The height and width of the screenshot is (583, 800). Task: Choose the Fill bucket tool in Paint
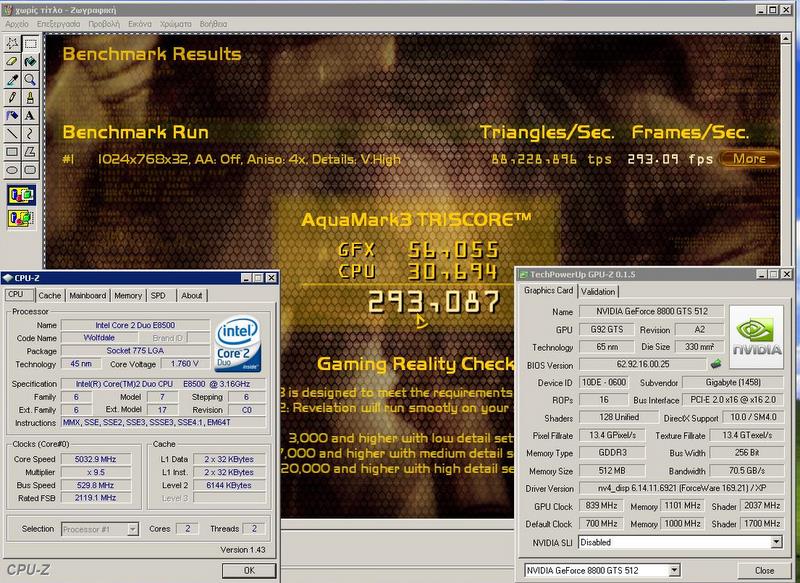tap(30, 61)
